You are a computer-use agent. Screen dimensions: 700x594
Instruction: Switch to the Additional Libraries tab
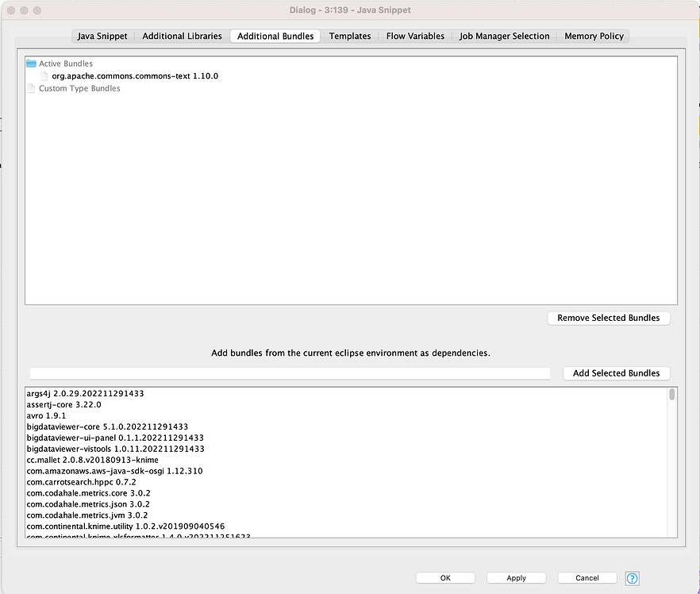[182, 36]
